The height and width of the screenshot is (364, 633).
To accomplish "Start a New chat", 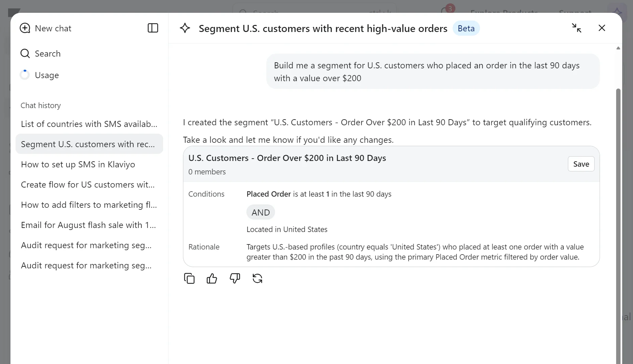I will pyautogui.click(x=46, y=28).
